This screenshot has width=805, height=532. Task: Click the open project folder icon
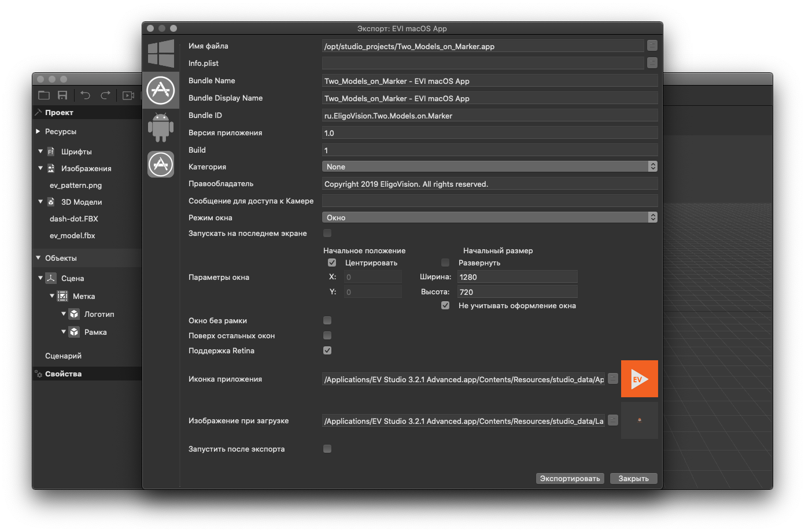[43, 95]
